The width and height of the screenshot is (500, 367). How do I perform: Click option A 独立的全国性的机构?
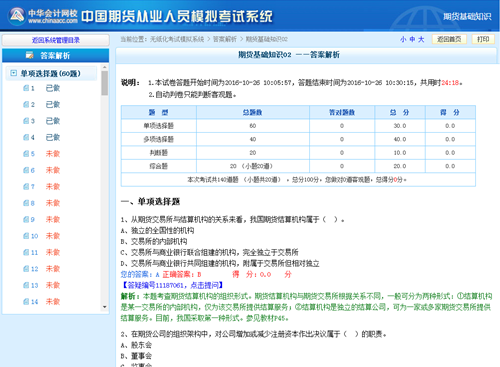coord(157,230)
